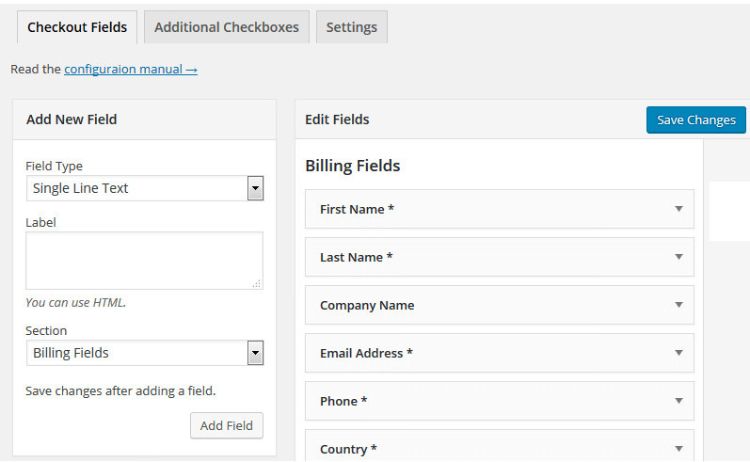The height and width of the screenshot is (462, 750).
Task: Open the Additional Checkboxes tab
Action: (227, 27)
